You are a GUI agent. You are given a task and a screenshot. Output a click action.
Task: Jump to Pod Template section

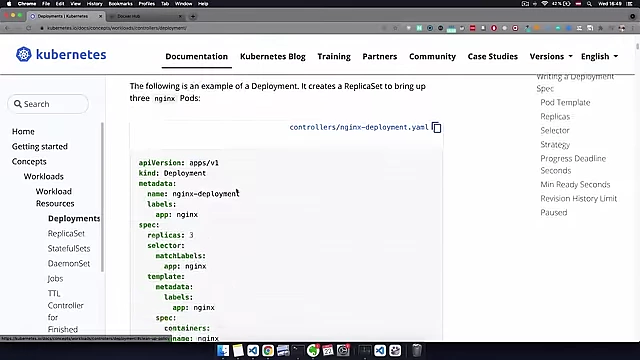tap(565, 102)
